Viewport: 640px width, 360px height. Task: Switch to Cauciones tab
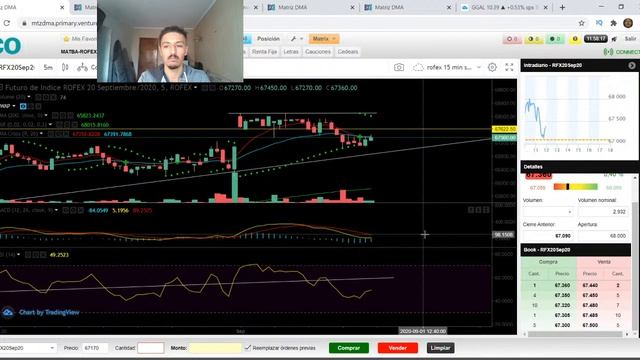[318, 52]
